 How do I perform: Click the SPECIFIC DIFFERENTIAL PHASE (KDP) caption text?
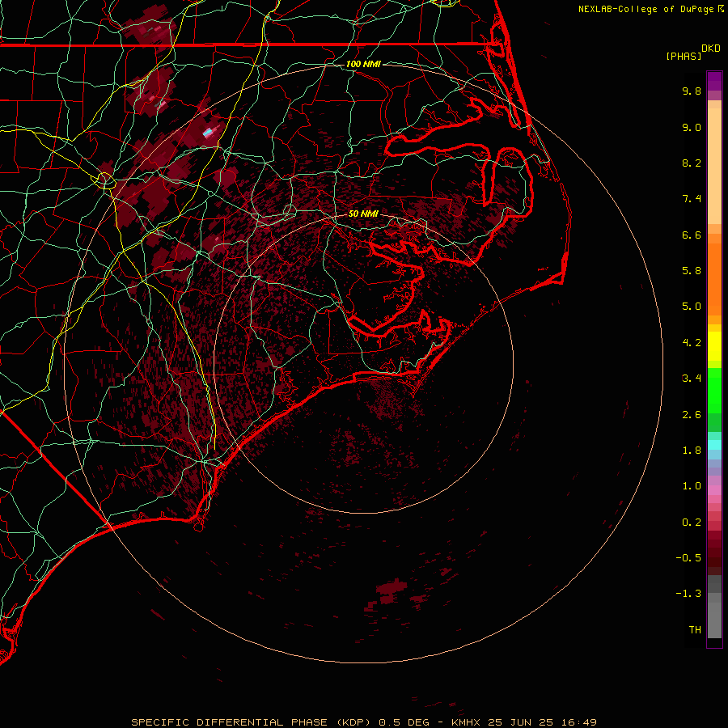252,722
